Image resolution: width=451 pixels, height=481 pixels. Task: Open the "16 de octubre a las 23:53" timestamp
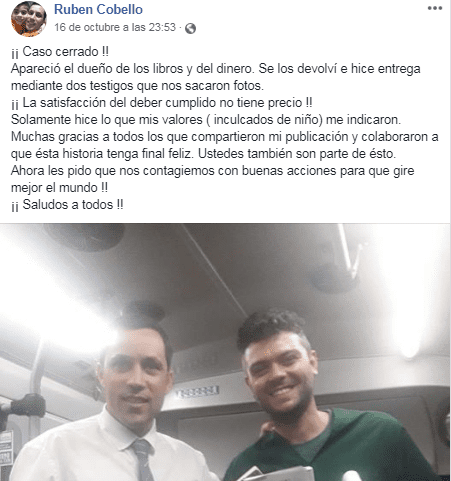[115, 27]
